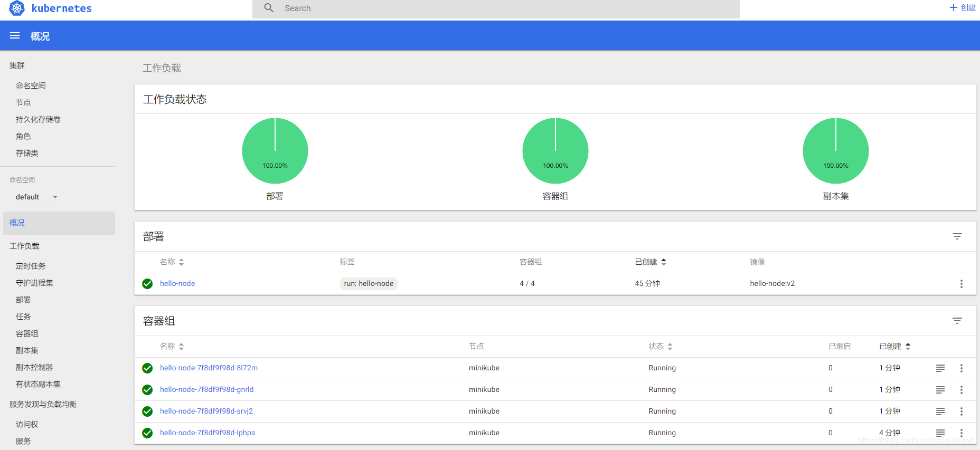
Task: Open 角色 in sidebar
Action: pos(23,136)
